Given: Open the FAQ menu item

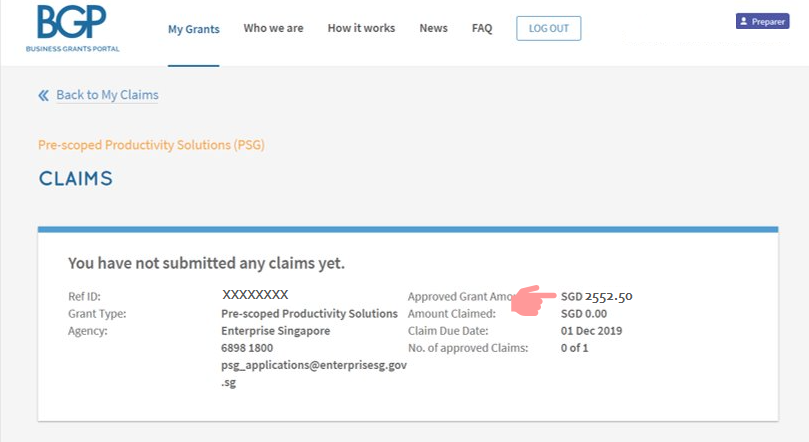Looking at the screenshot, I should [x=482, y=28].
